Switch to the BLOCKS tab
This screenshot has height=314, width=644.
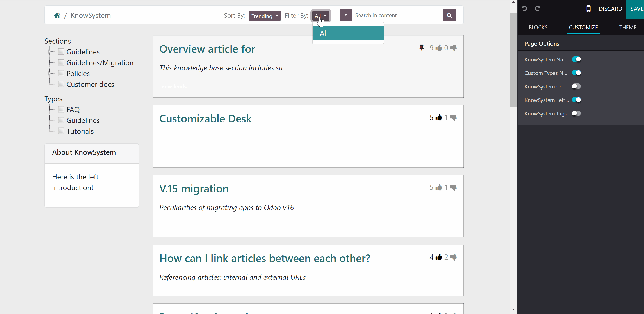tap(538, 27)
